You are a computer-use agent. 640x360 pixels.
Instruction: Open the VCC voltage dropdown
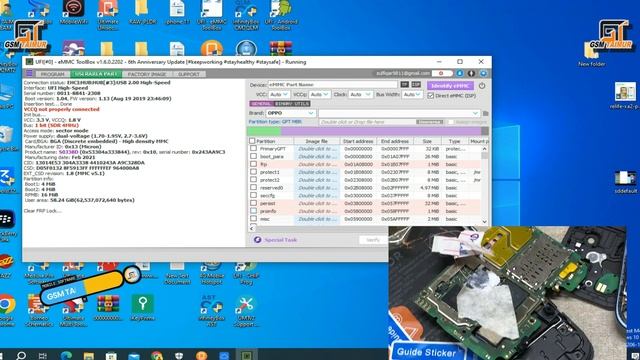[x=279, y=94]
